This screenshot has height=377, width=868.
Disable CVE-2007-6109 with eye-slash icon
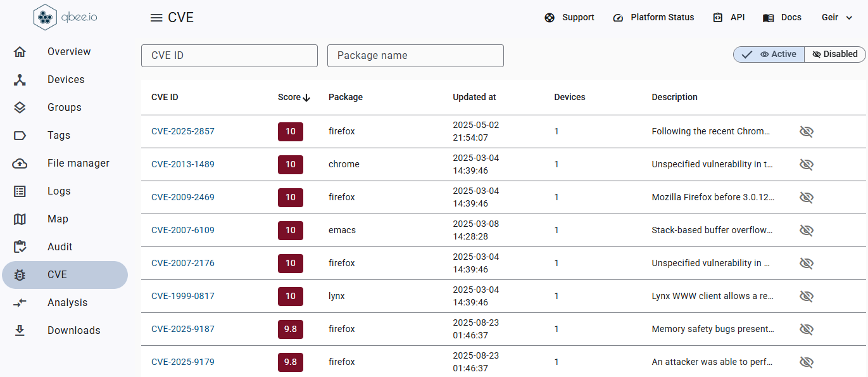click(x=806, y=231)
